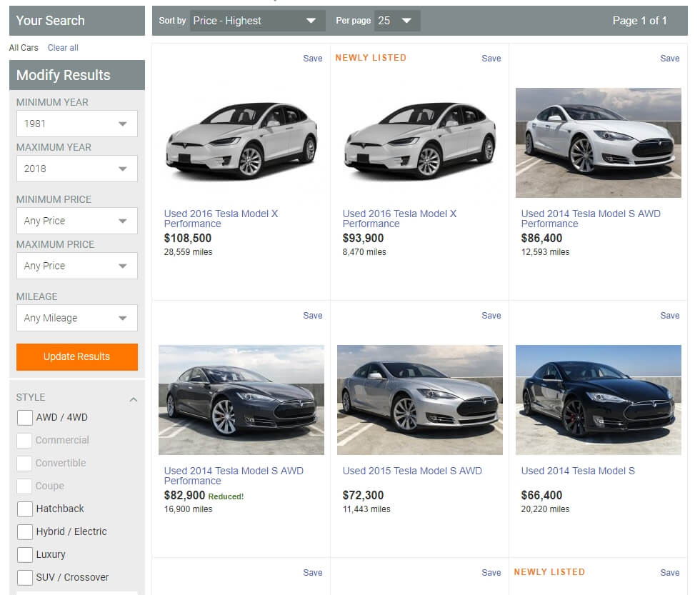Open the $86,400 Model S AWD Performance title
This screenshot has height=595, width=700.
591,219
